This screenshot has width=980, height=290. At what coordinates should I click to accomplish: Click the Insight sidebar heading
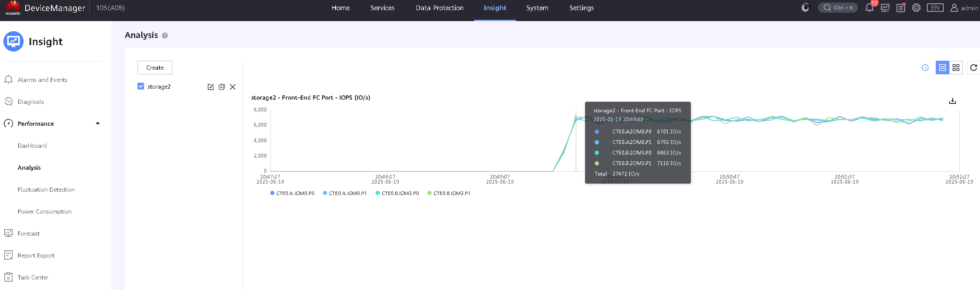(46, 41)
